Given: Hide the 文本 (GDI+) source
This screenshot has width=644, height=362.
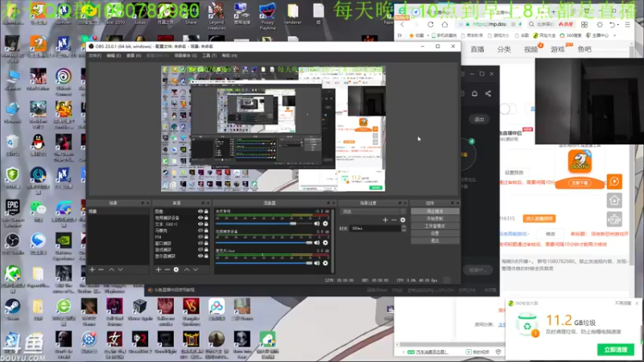Looking at the screenshot, I should click(200, 224).
